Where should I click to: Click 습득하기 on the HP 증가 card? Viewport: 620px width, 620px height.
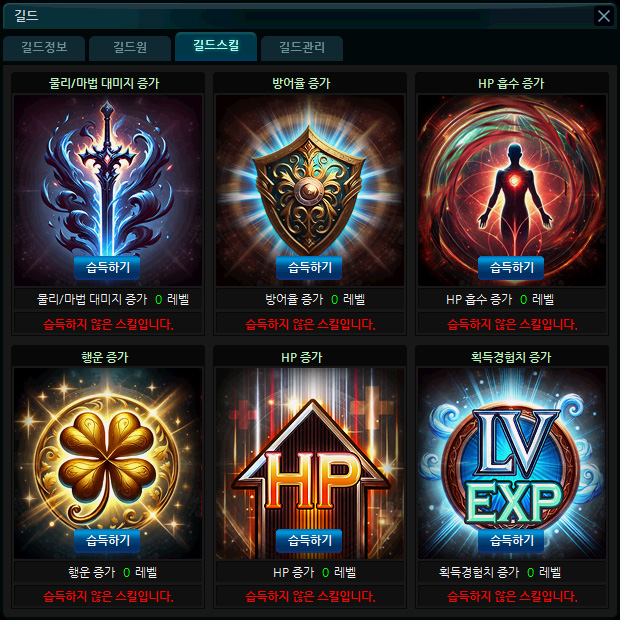point(309,541)
